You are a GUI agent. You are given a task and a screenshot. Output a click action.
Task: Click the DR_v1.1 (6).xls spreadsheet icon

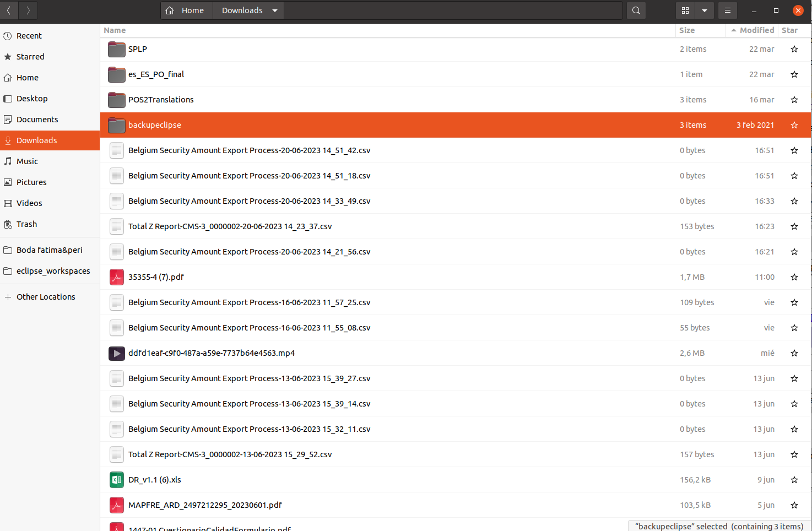coord(116,480)
